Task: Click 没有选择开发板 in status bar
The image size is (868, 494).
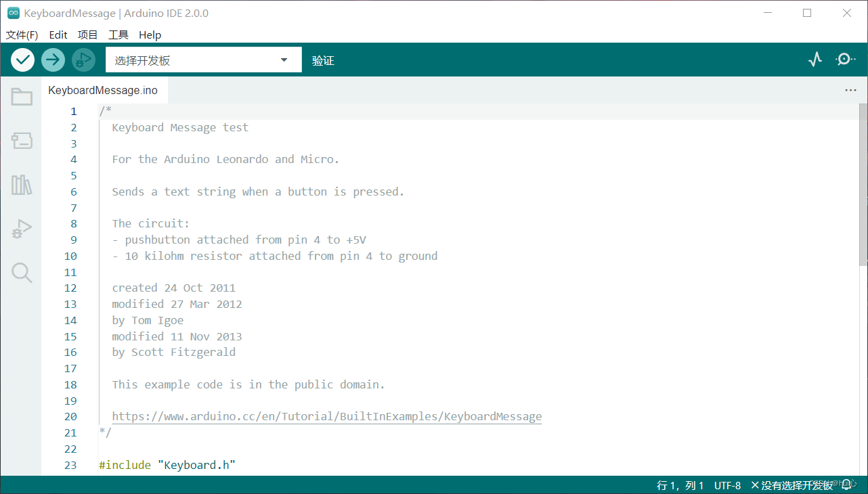Action: pos(791,485)
